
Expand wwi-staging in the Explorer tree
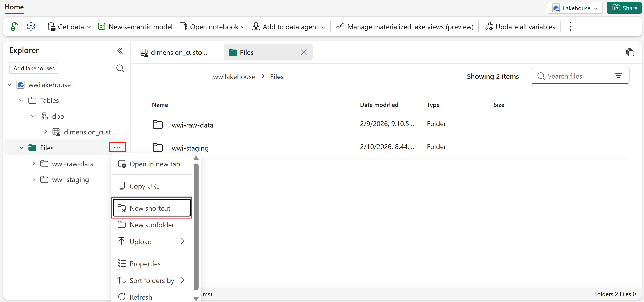coord(34,179)
